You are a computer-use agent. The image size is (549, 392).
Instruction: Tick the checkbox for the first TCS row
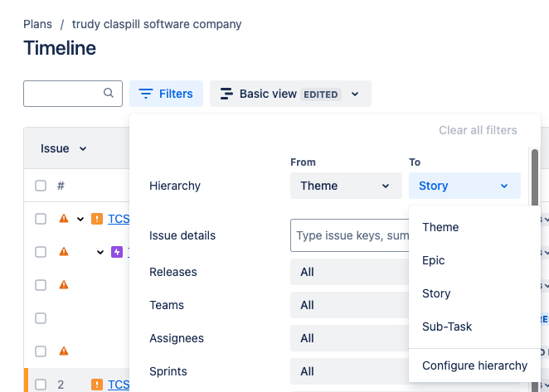pyautogui.click(x=41, y=219)
